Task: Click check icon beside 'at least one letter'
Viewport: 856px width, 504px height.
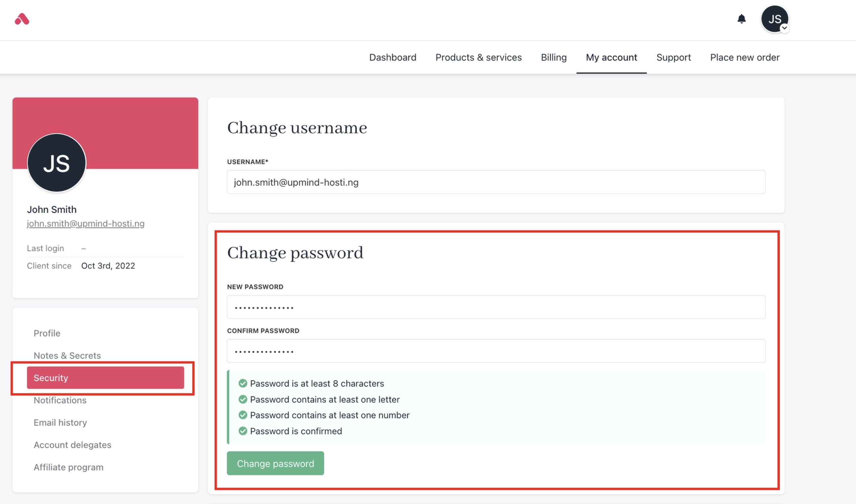Action: (x=243, y=399)
